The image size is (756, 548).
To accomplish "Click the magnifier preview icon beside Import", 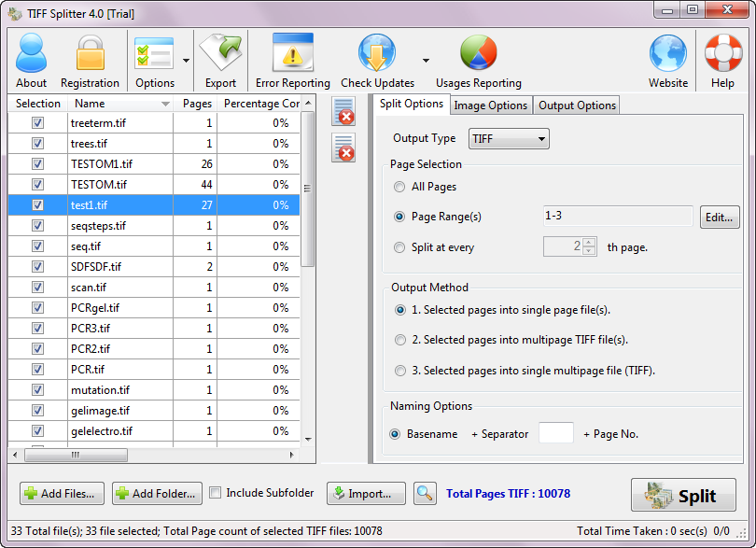I will click(425, 494).
